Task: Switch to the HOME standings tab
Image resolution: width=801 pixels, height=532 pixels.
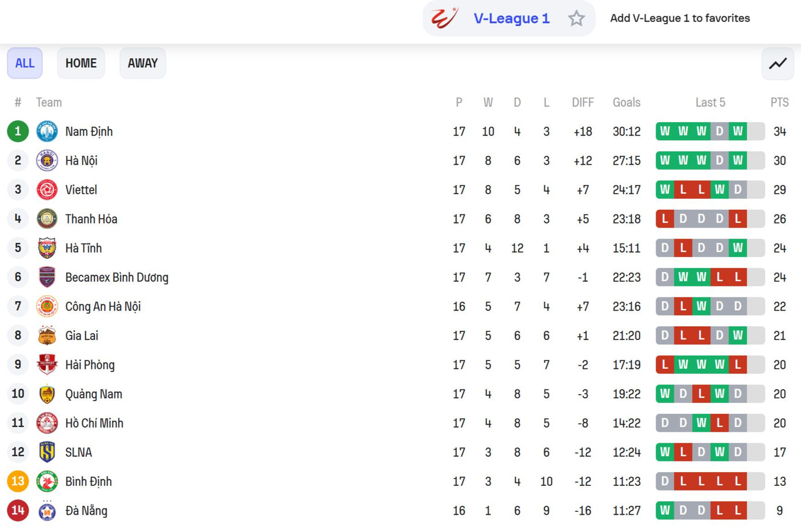Action: (x=81, y=63)
